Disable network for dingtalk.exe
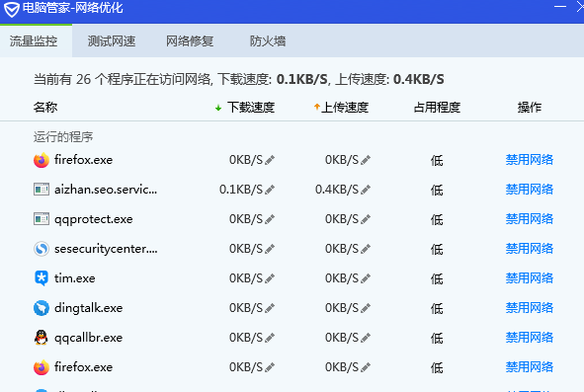 (530, 307)
